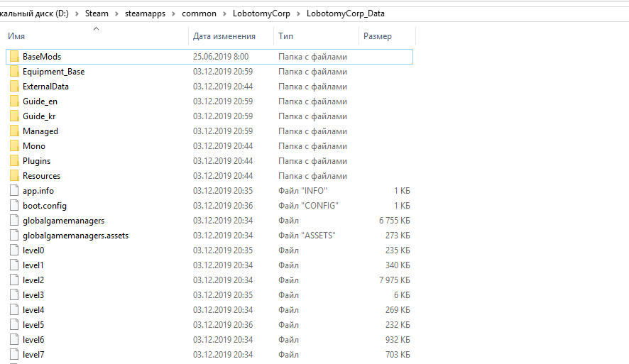Click the level7 file icon

[x=14, y=354]
